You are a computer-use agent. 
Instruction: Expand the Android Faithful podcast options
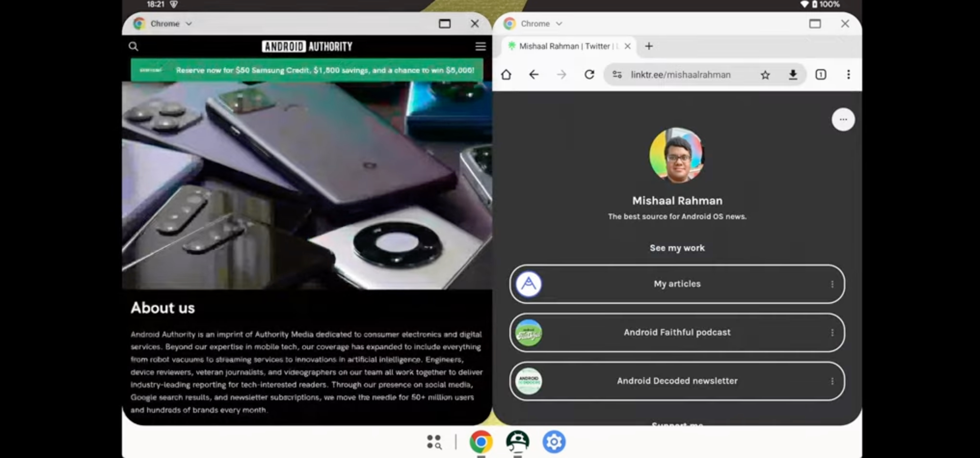(832, 332)
